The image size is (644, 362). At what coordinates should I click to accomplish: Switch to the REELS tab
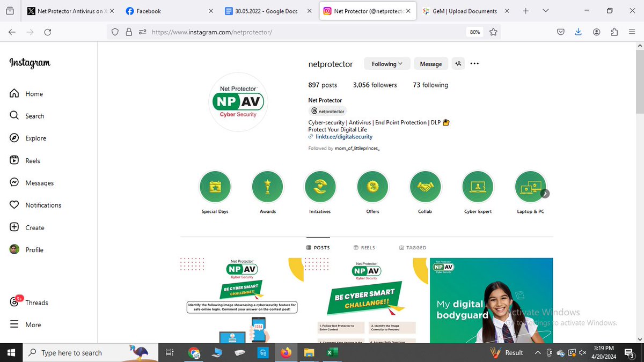(364, 247)
